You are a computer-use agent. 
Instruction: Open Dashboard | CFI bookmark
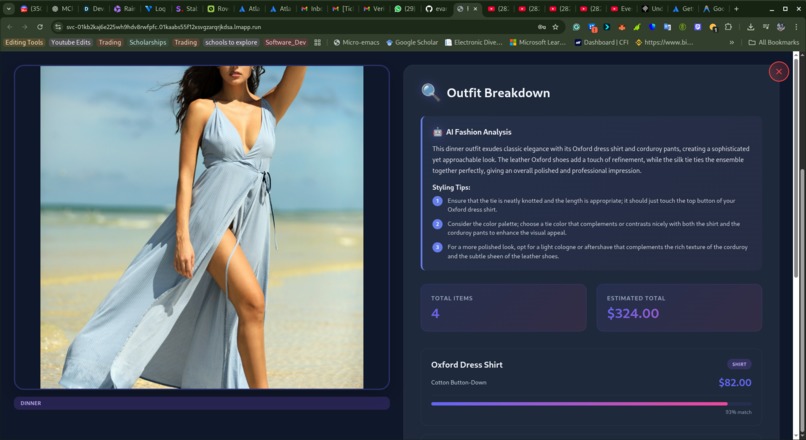click(x=601, y=43)
